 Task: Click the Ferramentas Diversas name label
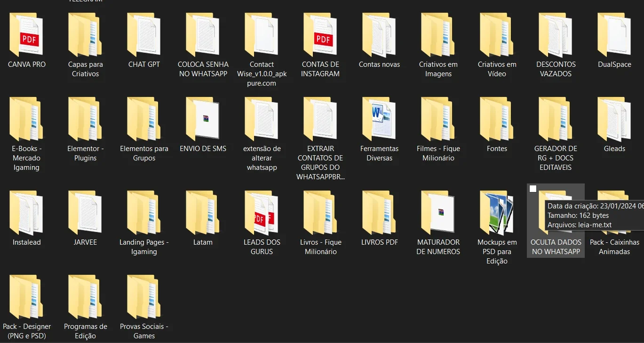pyautogui.click(x=379, y=153)
